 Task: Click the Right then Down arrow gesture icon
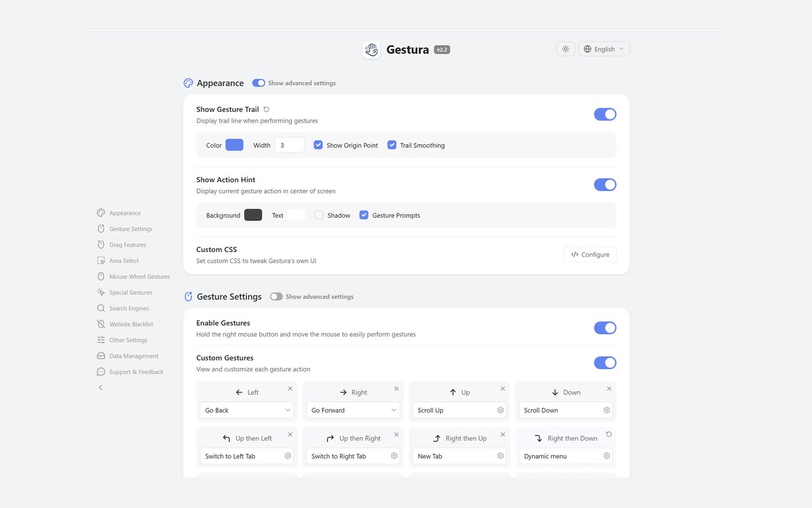click(539, 438)
